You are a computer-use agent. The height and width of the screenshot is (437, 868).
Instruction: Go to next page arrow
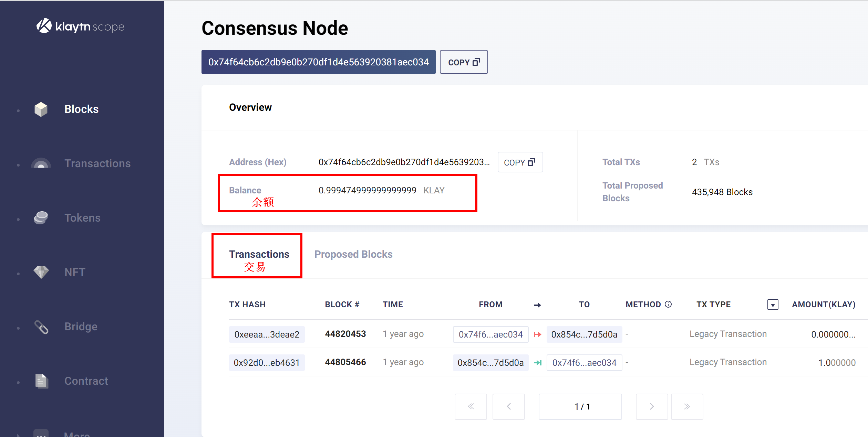coord(652,406)
